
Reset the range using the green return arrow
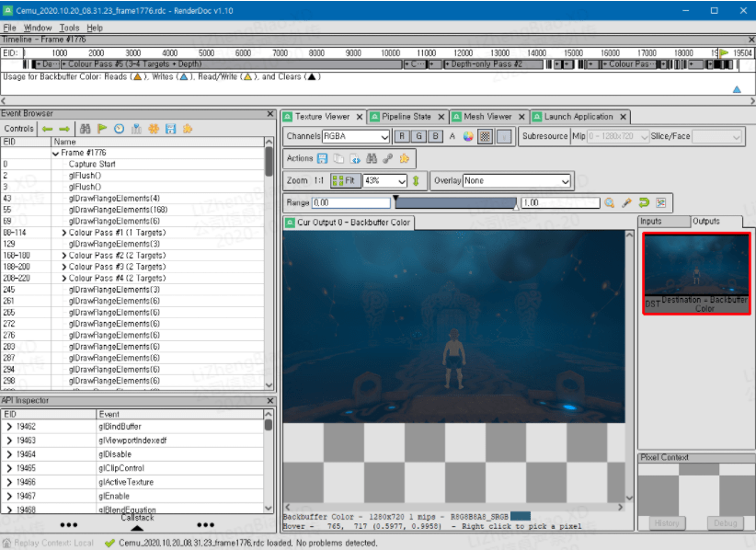(644, 203)
